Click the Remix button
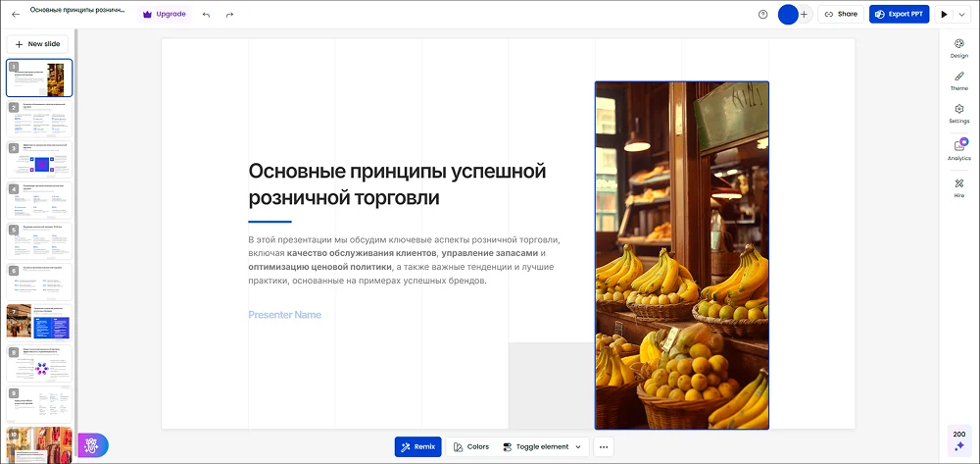 tap(417, 446)
